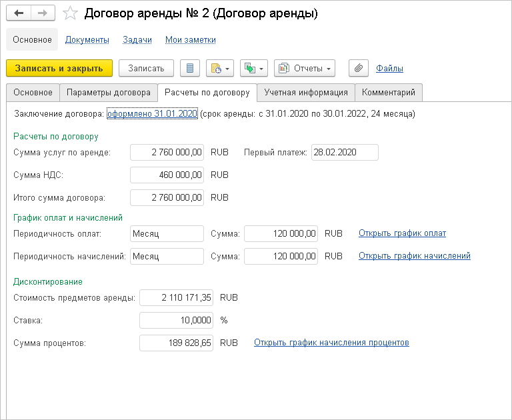Go to Документы navigation link
Viewport: 512px width, 420px height.
click(87, 40)
